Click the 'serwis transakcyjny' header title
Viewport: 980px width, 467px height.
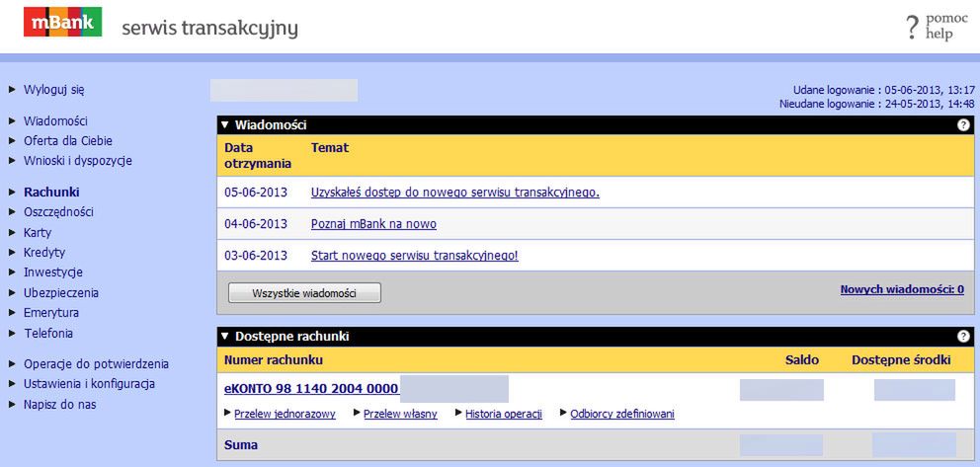(x=209, y=29)
